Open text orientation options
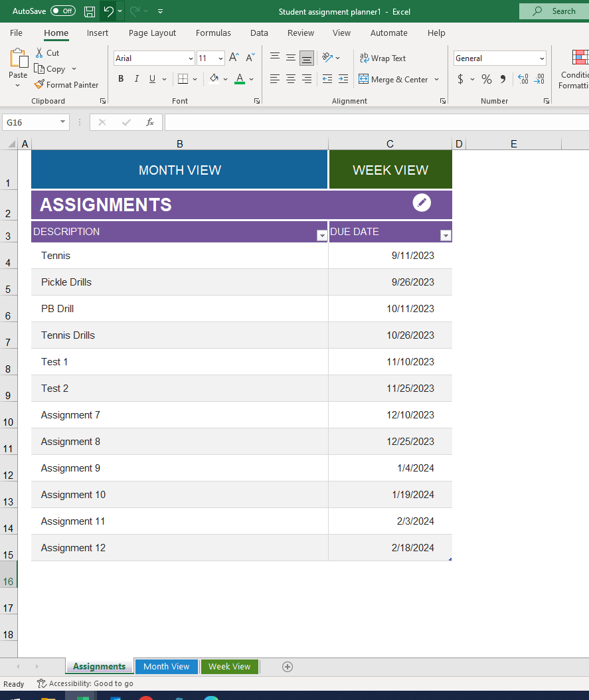The image size is (589, 700). click(x=331, y=58)
